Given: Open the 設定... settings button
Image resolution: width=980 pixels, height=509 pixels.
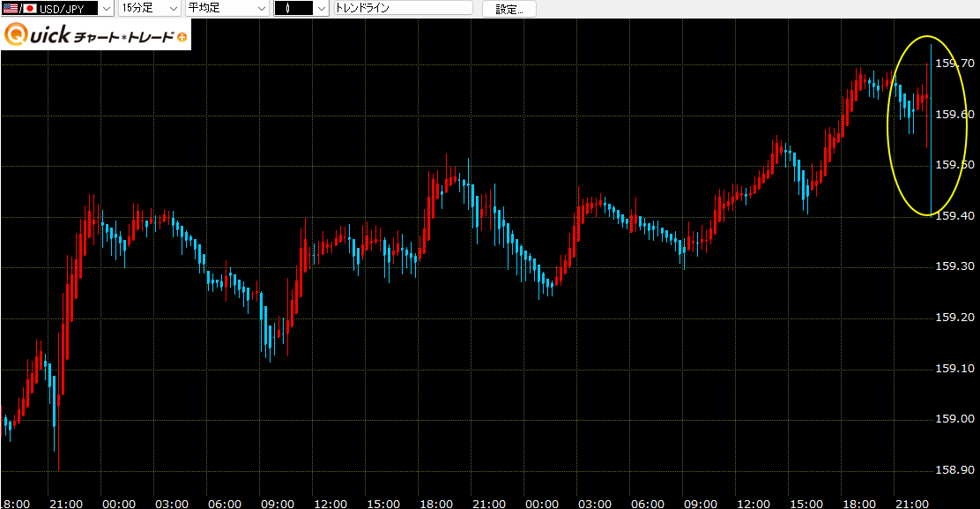Looking at the screenshot, I should click(509, 9).
